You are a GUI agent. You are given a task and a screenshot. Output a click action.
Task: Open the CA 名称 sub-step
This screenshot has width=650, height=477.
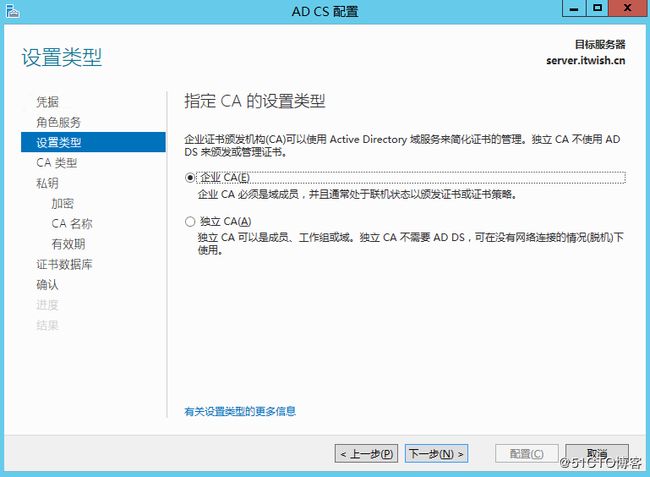click(72, 223)
